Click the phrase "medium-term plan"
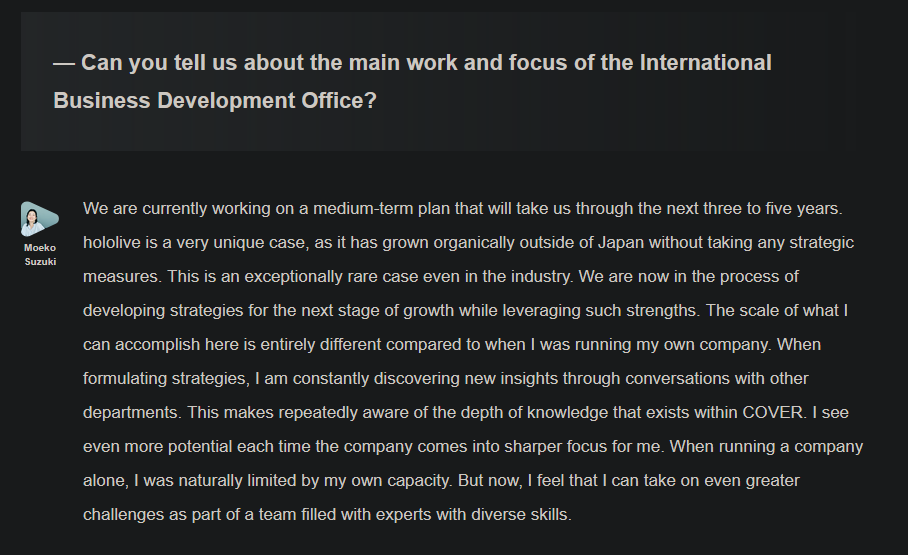Viewport: 908px width, 555px height. click(376, 209)
